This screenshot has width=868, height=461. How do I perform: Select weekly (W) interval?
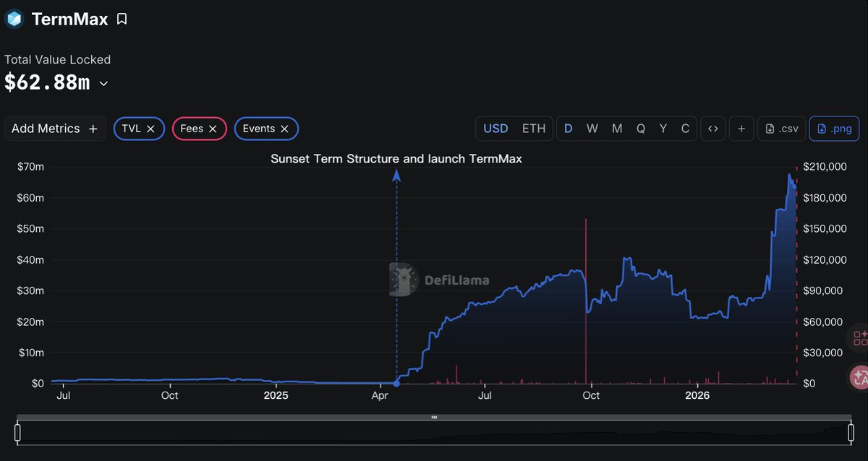[x=592, y=129]
